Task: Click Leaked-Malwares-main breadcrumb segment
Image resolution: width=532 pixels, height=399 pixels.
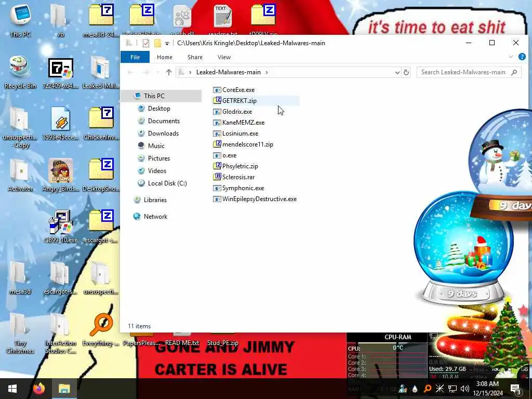Action: click(x=229, y=72)
